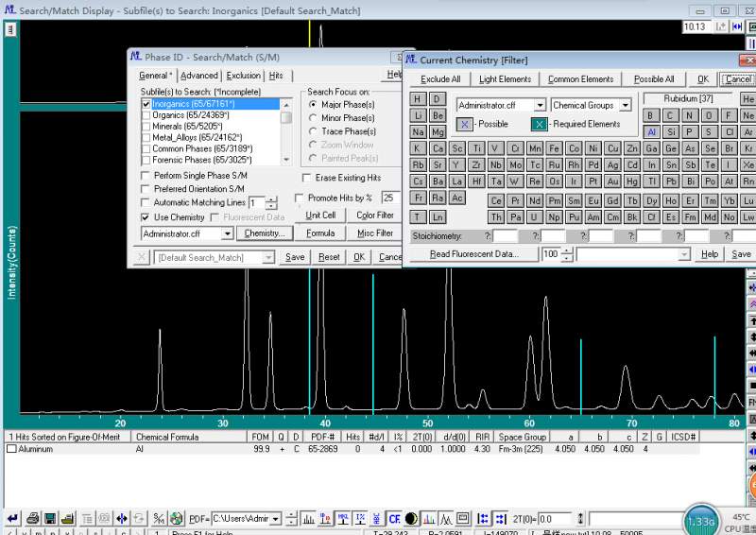Viewport: 756px width, 535px height.
Task: Click the CF icon in bottom toolbar
Action: [x=394, y=519]
